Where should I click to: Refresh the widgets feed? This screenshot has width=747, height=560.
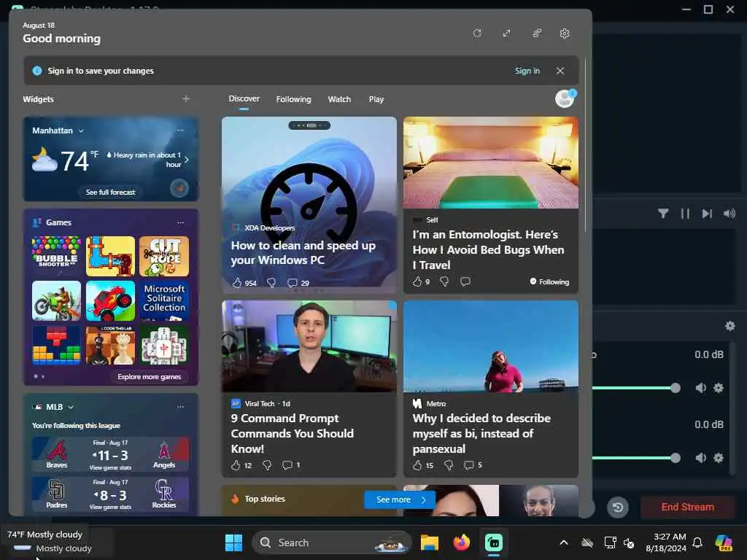click(x=477, y=34)
